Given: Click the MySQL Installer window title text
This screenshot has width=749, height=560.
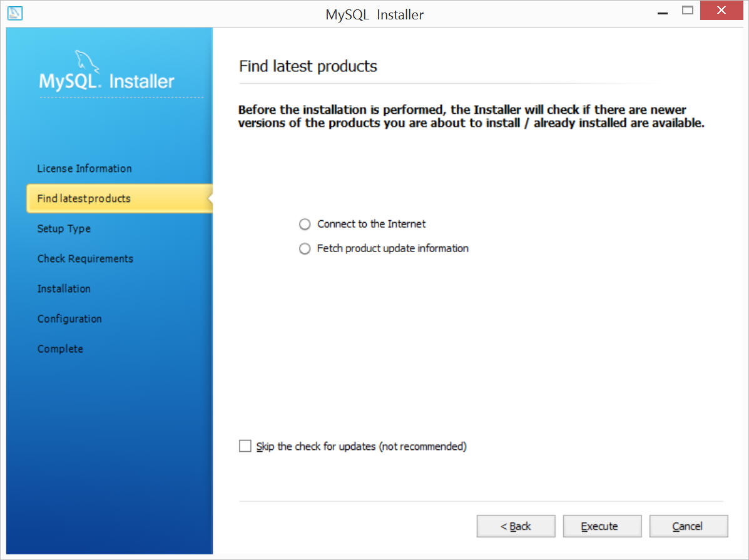Looking at the screenshot, I should click(x=374, y=15).
